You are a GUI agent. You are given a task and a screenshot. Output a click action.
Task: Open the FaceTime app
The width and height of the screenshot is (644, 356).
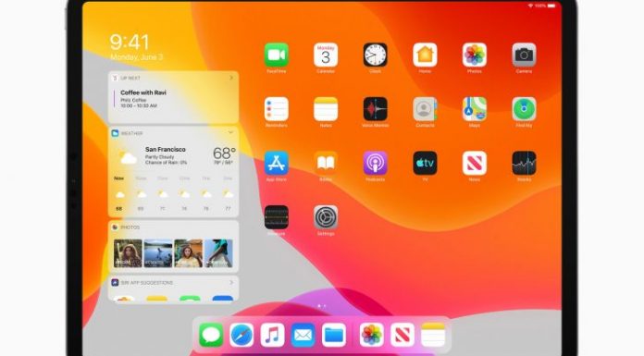pyautogui.click(x=276, y=55)
